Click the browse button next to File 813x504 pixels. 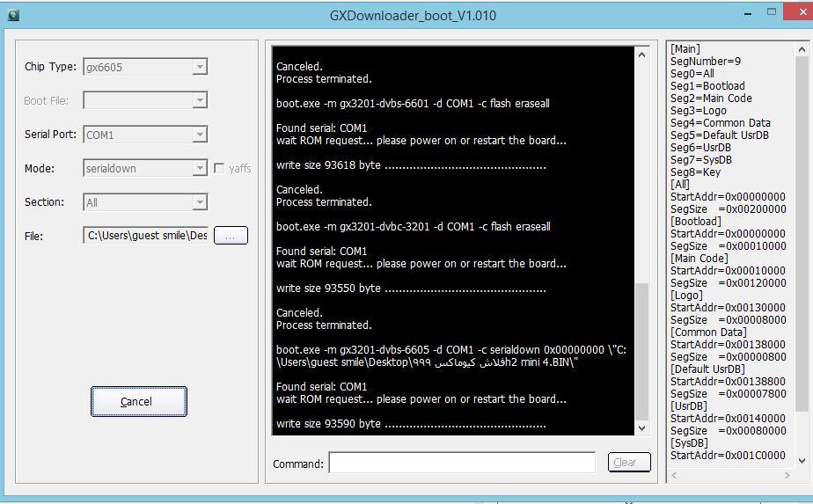(x=231, y=236)
